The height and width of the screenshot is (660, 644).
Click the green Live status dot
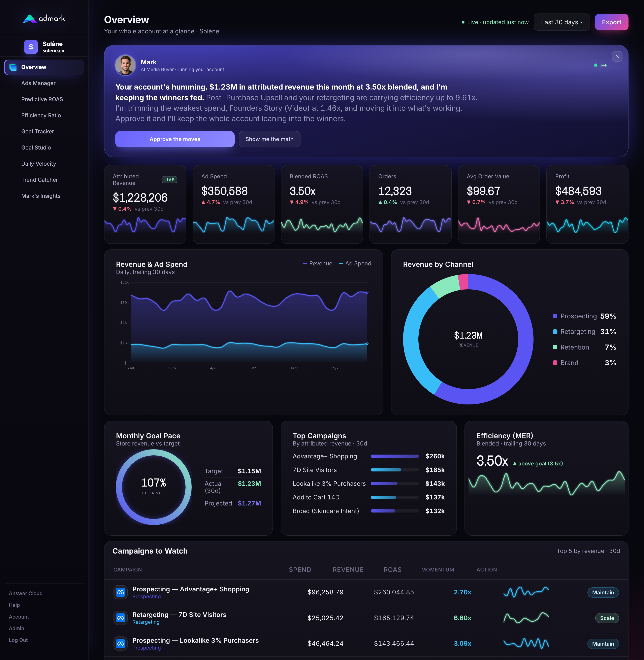tap(463, 22)
